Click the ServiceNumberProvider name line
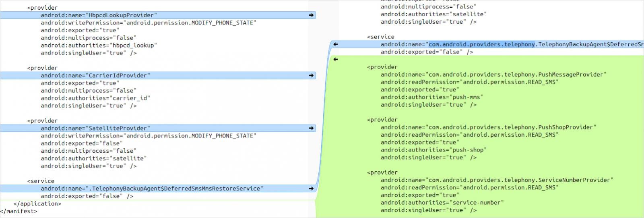This screenshot has width=644, height=218. point(497,180)
